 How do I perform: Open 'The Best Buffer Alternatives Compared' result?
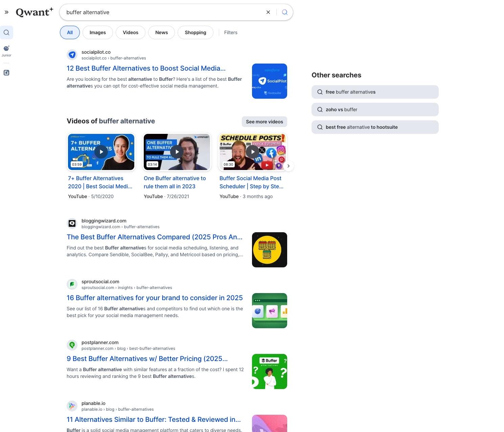(155, 237)
